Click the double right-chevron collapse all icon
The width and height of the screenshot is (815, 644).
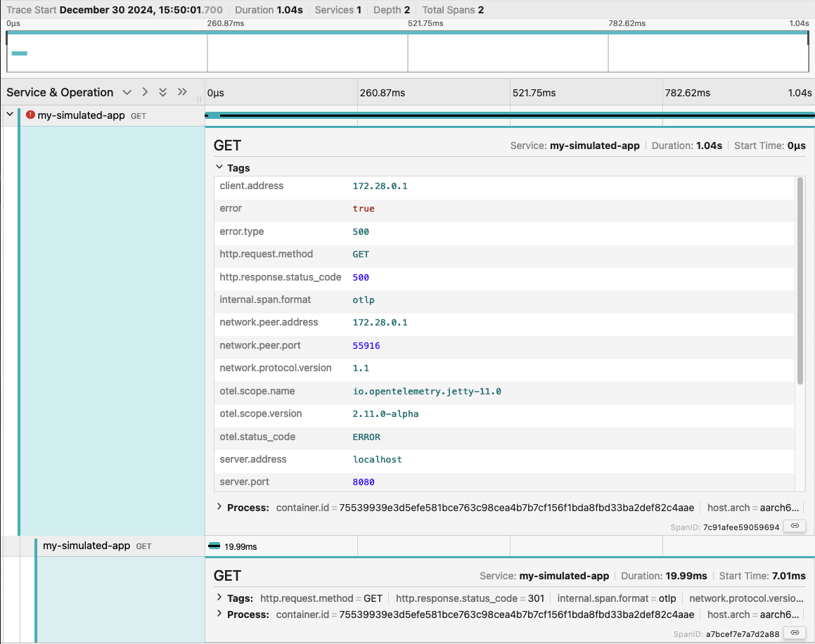[182, 92]
